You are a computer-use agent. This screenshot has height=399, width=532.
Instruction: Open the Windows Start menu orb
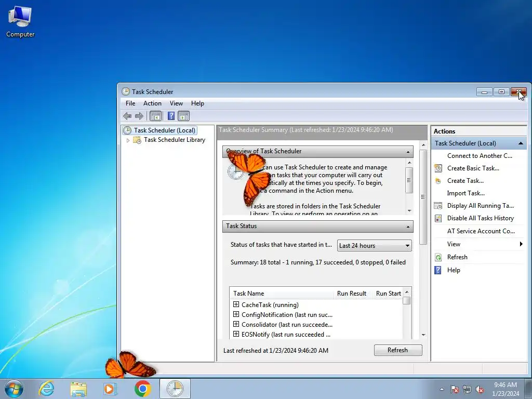(14, 389)
